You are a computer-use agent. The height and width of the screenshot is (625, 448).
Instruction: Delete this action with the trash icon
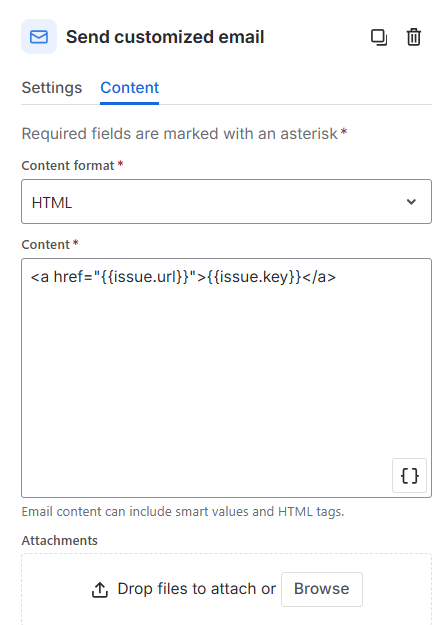[413, 37]
